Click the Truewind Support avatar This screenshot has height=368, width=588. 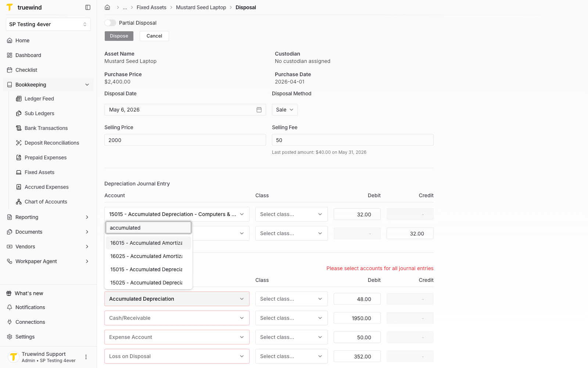click(x=14, y=357)
